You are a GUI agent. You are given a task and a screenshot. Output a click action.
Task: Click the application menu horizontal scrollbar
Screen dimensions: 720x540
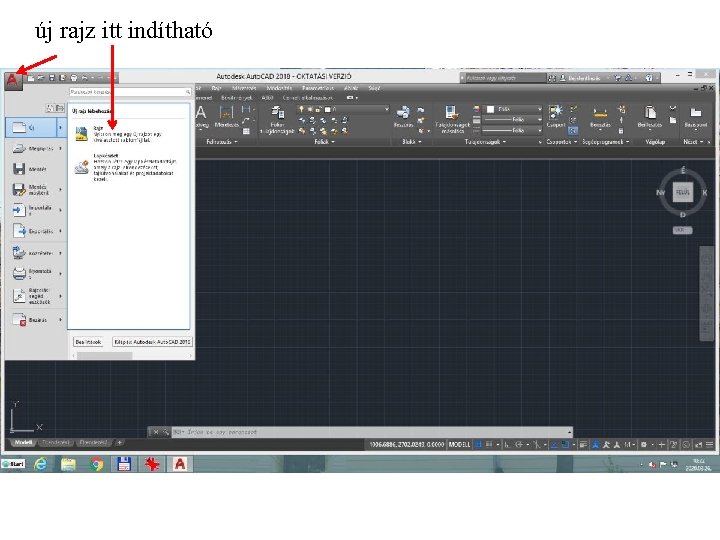[x=132, y=356]
